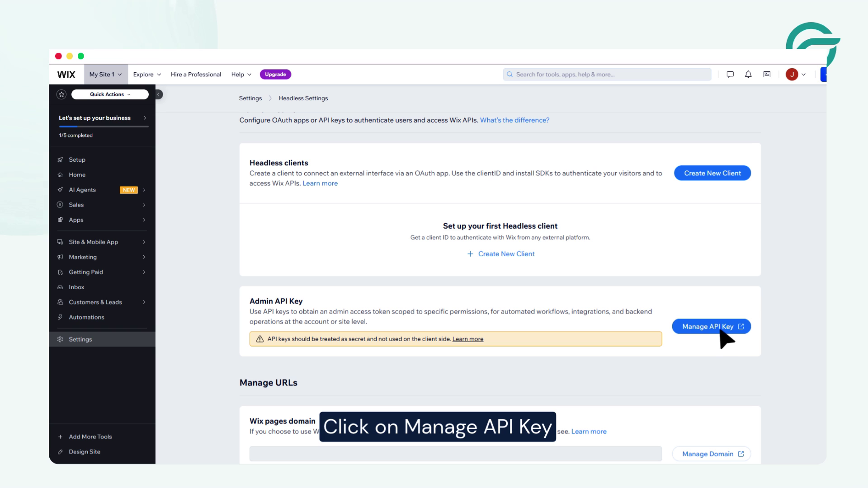Click the Setup rocket icon

pos(60,160)
